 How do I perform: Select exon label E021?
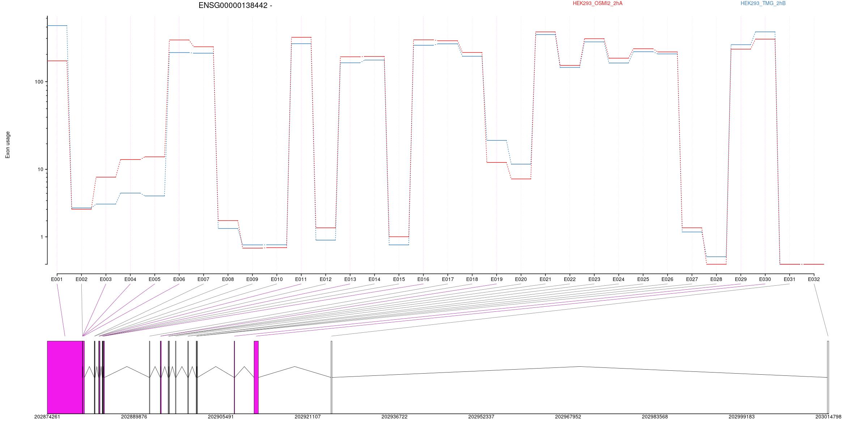(545, 279)
